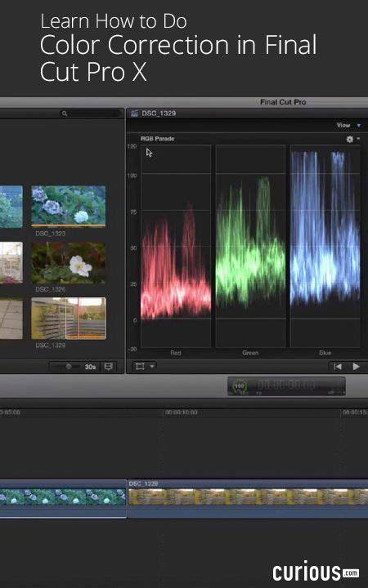
Task: Click the clapperboard icon beside DSC_1329 title
Action: (134, 114)
